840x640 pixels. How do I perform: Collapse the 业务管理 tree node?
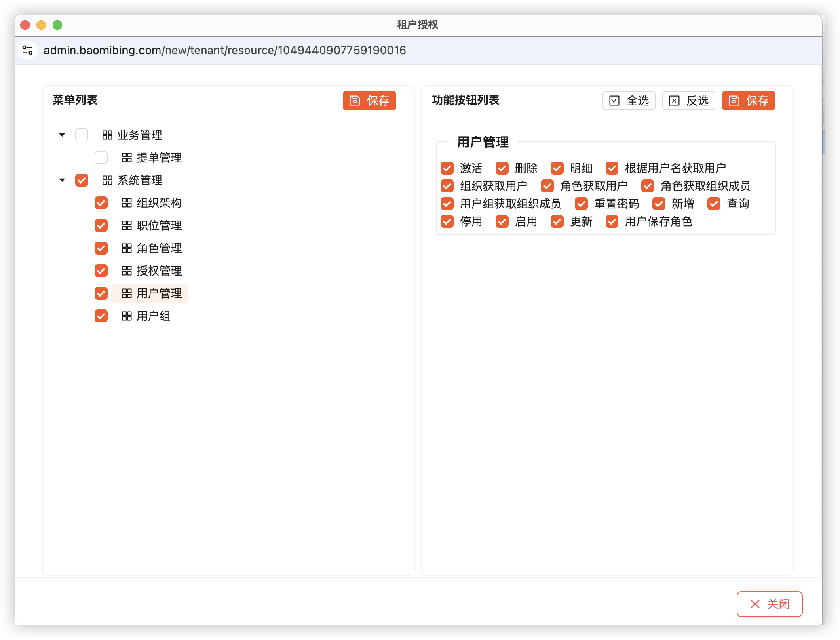click(62, 135)
